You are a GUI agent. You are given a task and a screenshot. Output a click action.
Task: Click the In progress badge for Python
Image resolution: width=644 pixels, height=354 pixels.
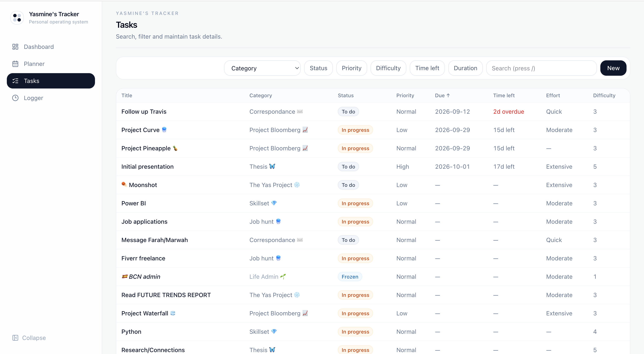pos(355,331)
